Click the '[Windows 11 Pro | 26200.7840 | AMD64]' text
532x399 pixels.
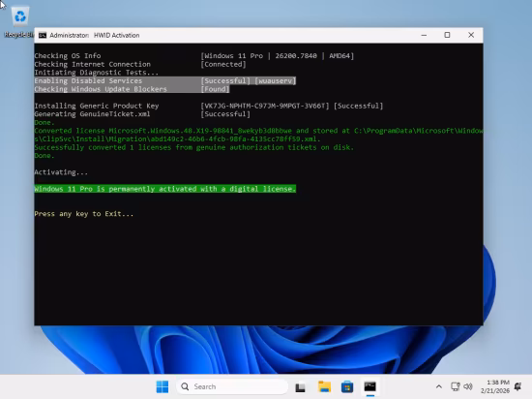(278, 56)
